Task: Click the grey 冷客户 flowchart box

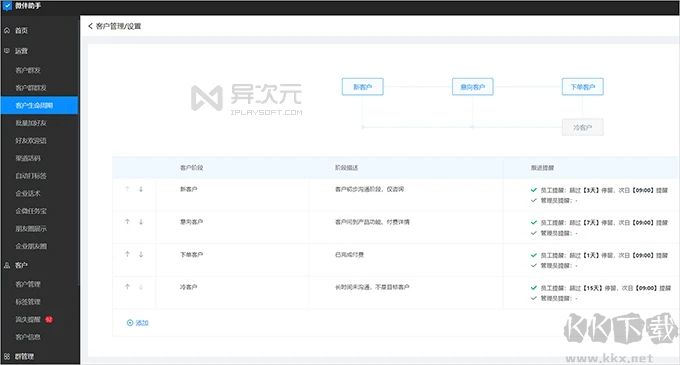Action: click(582, 127)
